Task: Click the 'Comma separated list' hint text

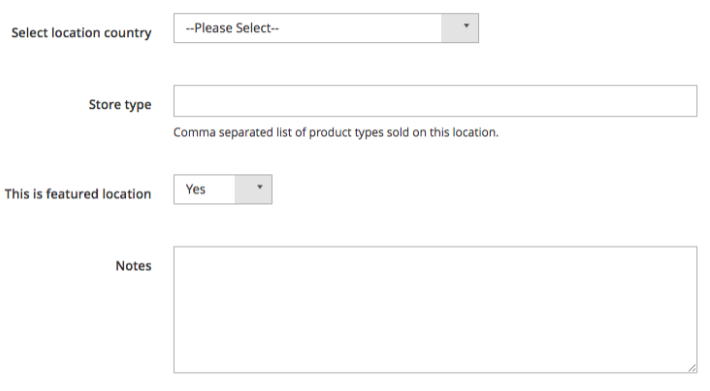Action: 336,132
